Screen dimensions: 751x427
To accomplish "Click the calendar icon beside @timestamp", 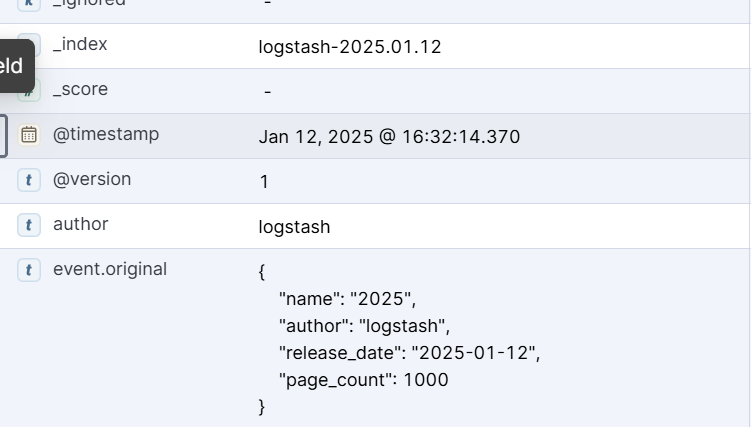I will [29, 135].
